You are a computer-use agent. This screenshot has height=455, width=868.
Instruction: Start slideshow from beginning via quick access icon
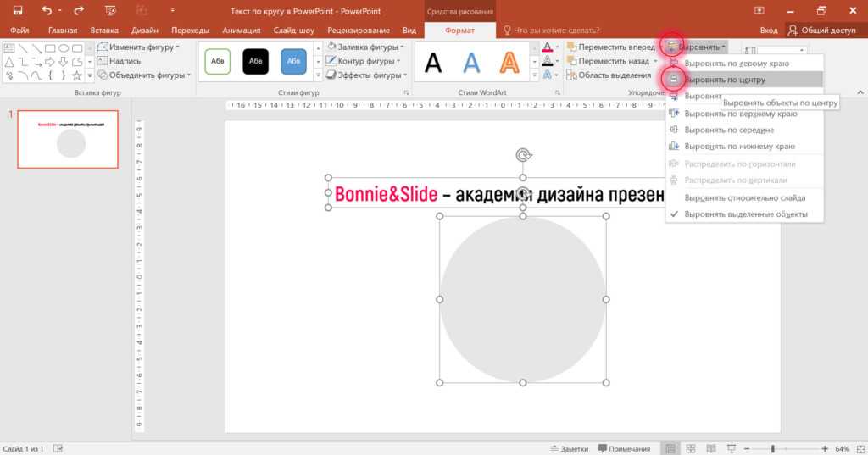coord(111,10)
